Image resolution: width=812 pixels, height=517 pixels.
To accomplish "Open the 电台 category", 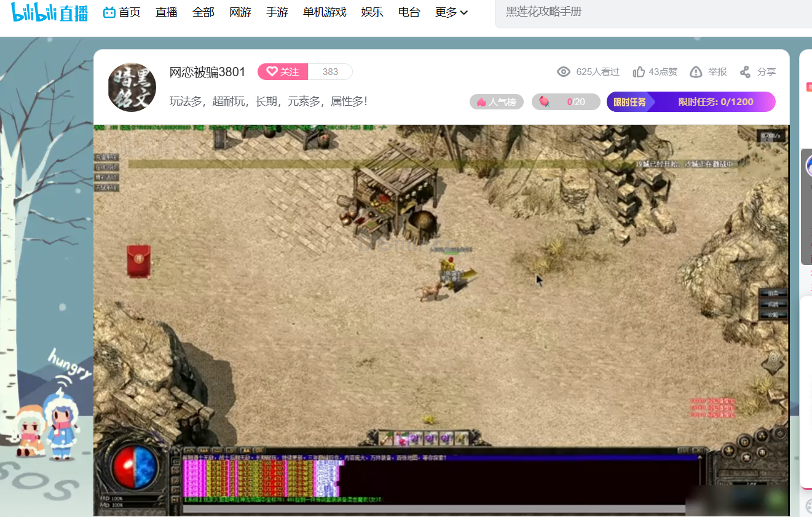I will (409, 12).
